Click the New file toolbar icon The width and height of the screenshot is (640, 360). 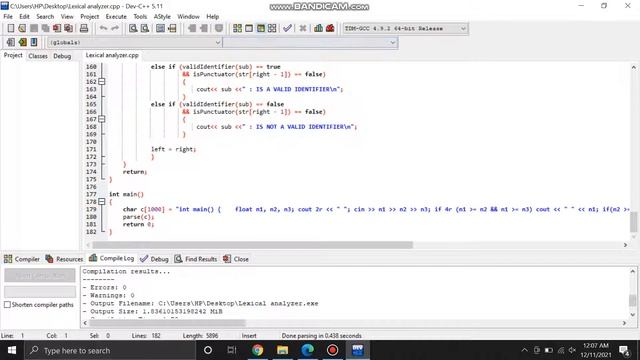click(x=11, y=28)
